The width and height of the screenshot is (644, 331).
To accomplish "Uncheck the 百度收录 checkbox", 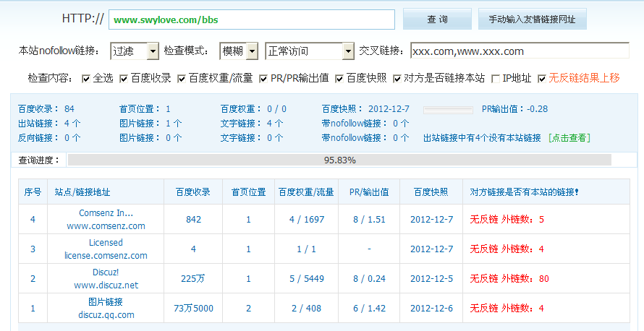I will pyautogui.click(x=124, y=78).
